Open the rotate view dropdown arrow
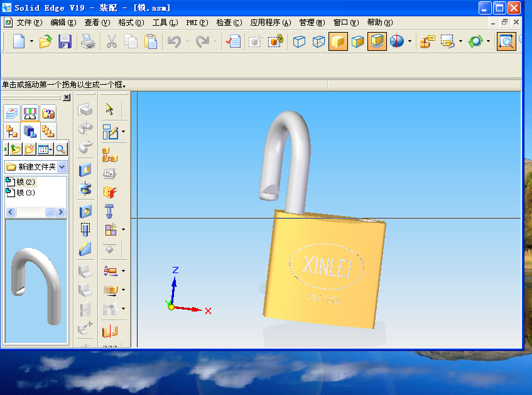 pyautogui.click(x=488, y=41)
